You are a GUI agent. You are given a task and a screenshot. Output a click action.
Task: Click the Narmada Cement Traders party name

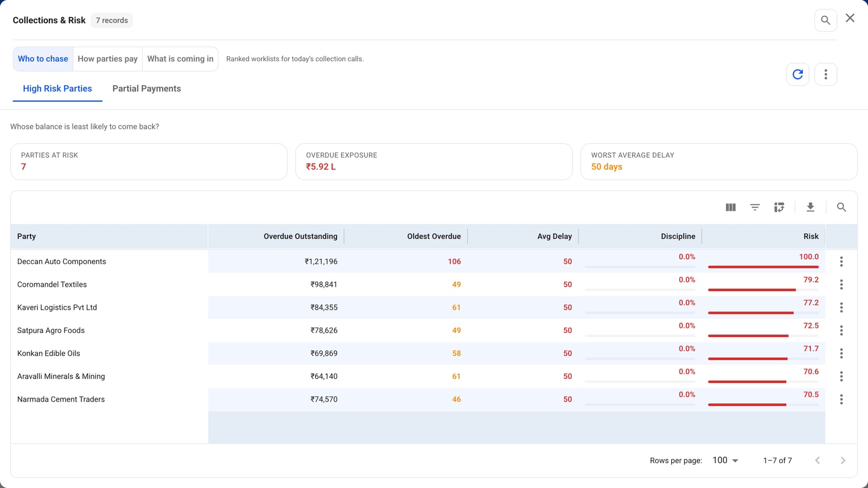(61, 399)
